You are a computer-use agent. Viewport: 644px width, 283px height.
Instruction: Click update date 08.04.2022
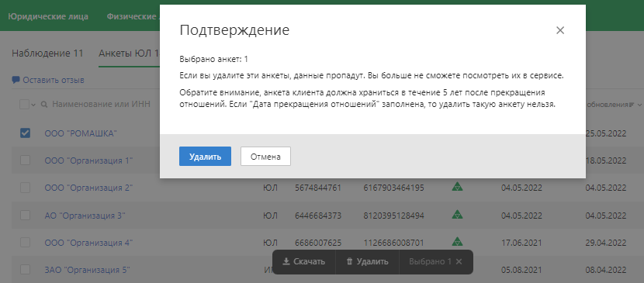point(606,270)
